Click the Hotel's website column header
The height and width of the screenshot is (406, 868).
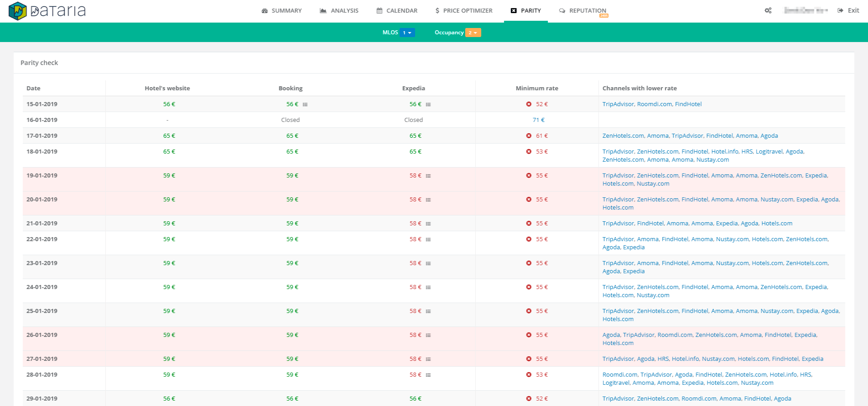(x=167, y=88)
